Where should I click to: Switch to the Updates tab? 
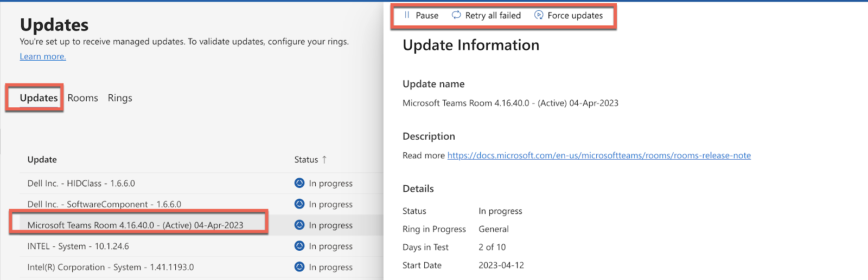(x=39, y=98)
